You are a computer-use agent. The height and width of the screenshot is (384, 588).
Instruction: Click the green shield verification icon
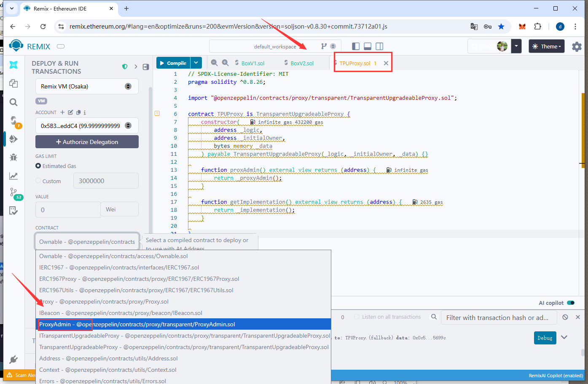(125, 67)
